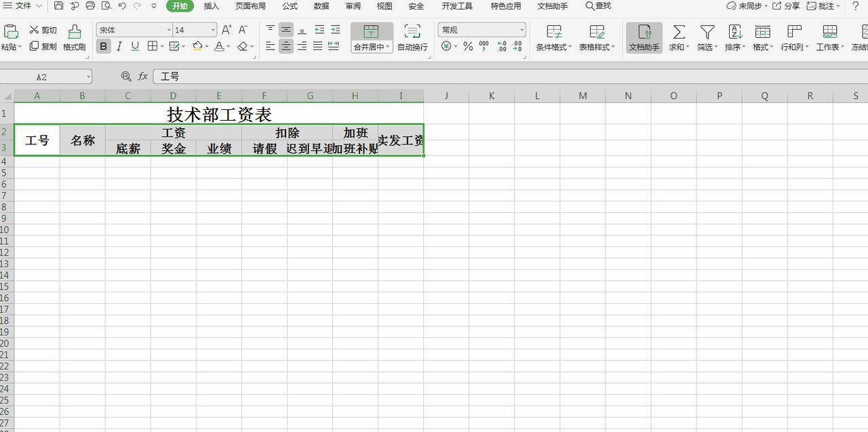Undo the last action
The image size is (868, 432).
click(x=122, y=6)
